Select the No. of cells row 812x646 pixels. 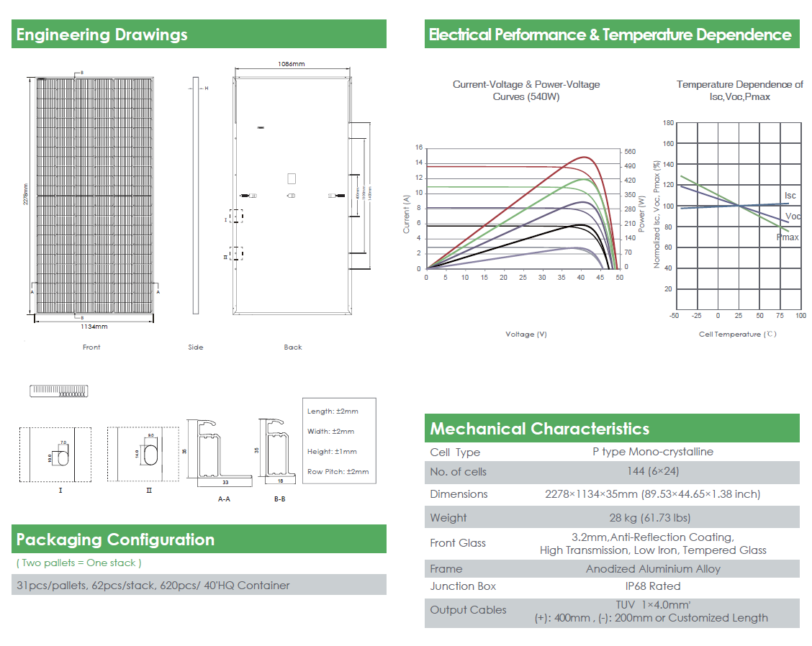[x=612, y=472]
